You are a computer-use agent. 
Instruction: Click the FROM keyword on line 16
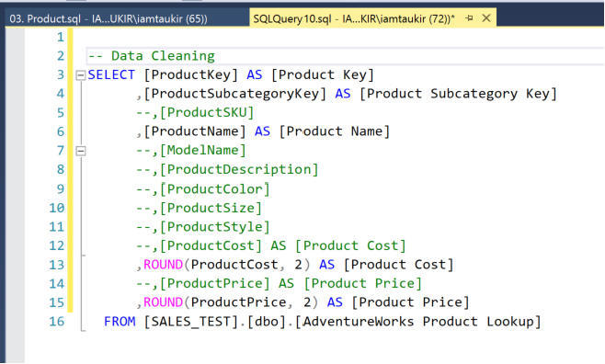point(120,321)
